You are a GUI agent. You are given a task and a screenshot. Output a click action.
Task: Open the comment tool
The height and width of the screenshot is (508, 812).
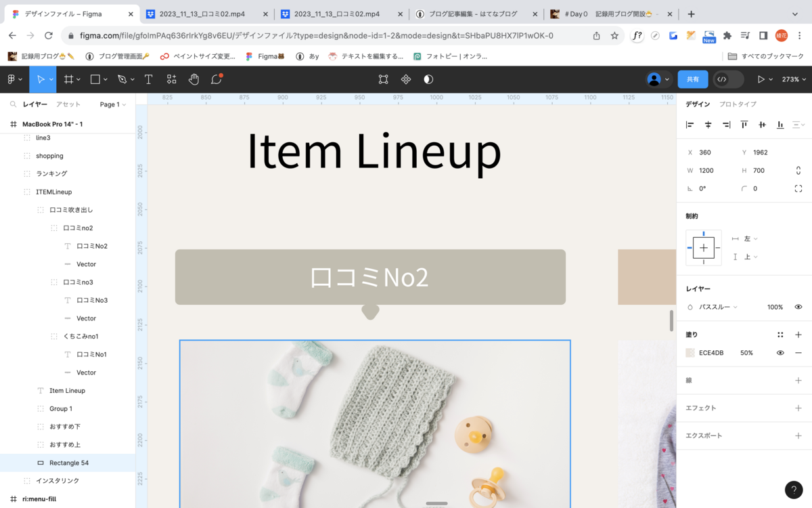217,79
